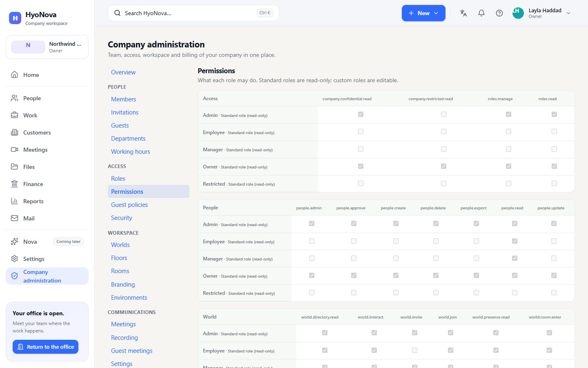This screenshot has width=588, height=368.
Task: Open the notifications bell
Action: pos(481,13)
